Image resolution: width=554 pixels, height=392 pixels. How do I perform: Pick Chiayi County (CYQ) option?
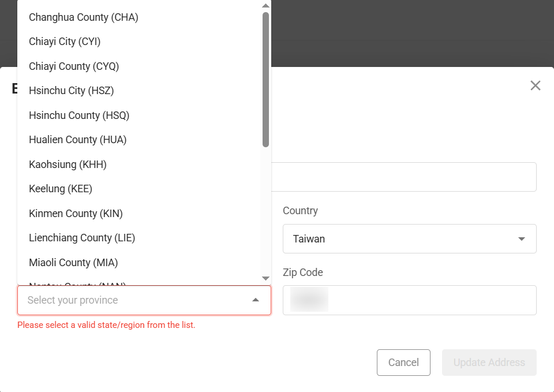click(74, 66)
